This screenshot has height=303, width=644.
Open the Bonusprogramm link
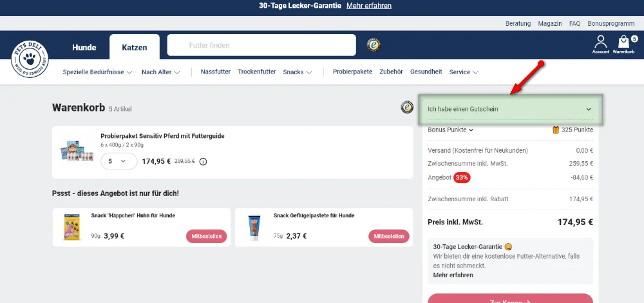(x=611, y=24)
